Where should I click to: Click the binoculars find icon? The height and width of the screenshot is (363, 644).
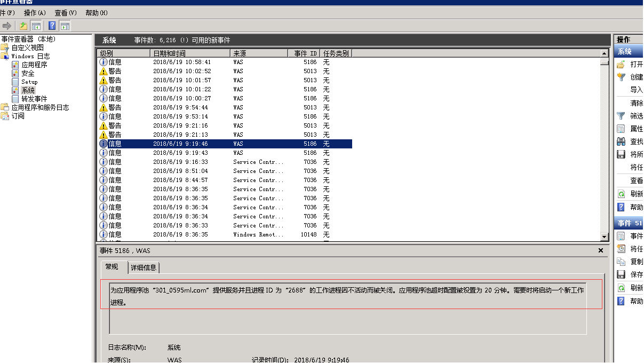[621, 141]
